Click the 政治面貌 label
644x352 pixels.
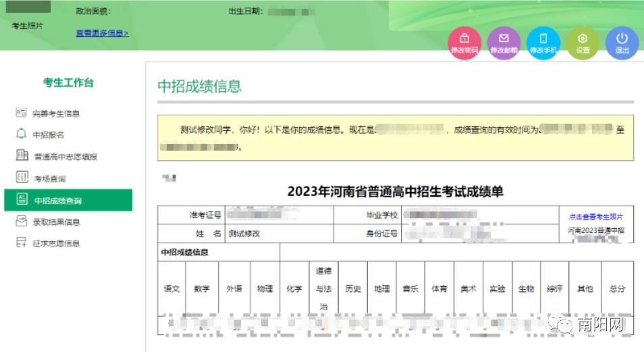click(93, 11)
